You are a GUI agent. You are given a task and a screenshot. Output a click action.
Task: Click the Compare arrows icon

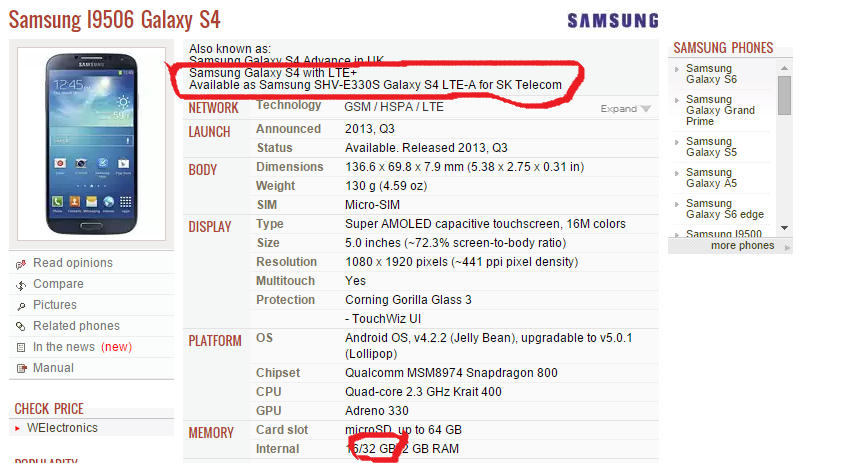(x=21, y=285)
